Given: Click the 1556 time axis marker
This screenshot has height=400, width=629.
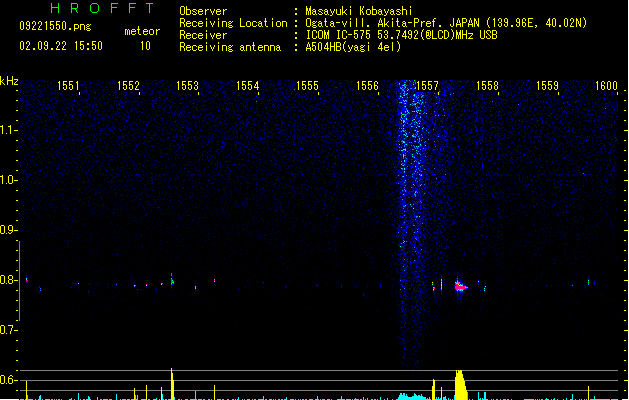Looking at the screenshot, I should point(367,86).
